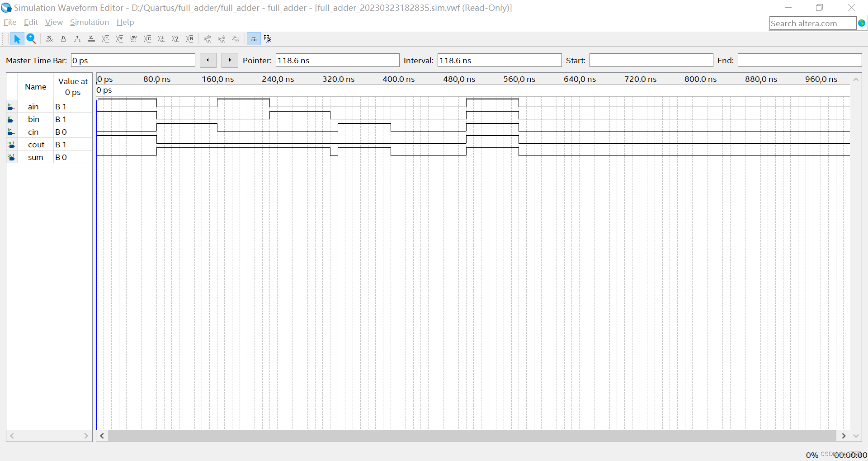Click waveform scrollbar right arrow
868x461 pixels.
844,436
